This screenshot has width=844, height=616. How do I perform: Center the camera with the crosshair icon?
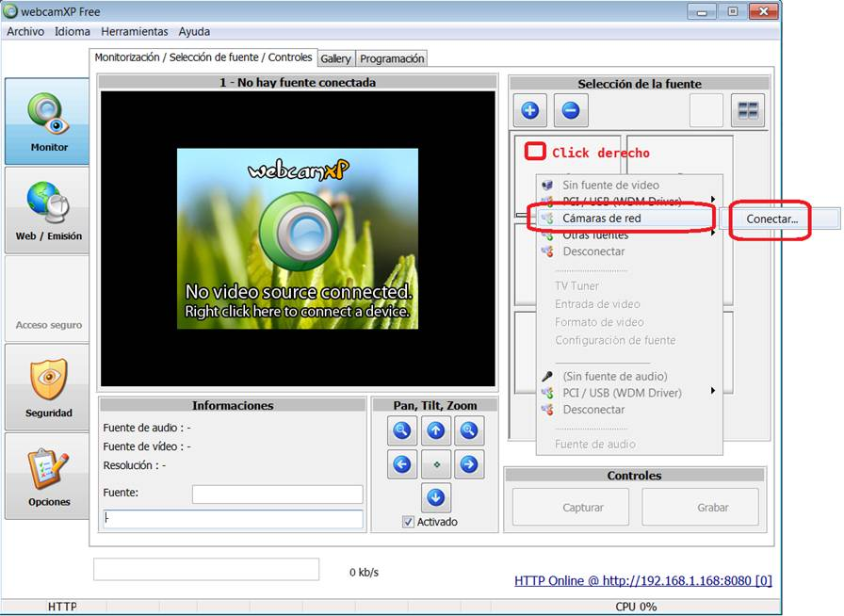(435, 464)
